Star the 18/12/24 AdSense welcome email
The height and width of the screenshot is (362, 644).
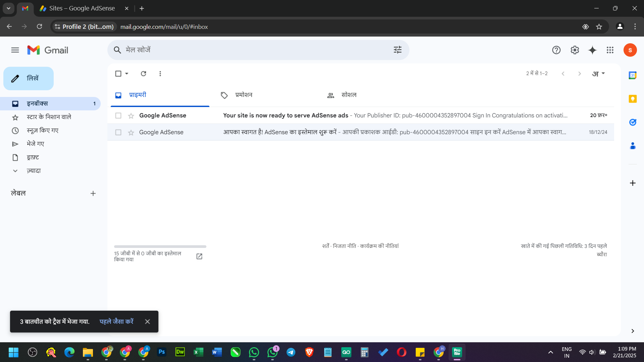[x=131, y=133]
